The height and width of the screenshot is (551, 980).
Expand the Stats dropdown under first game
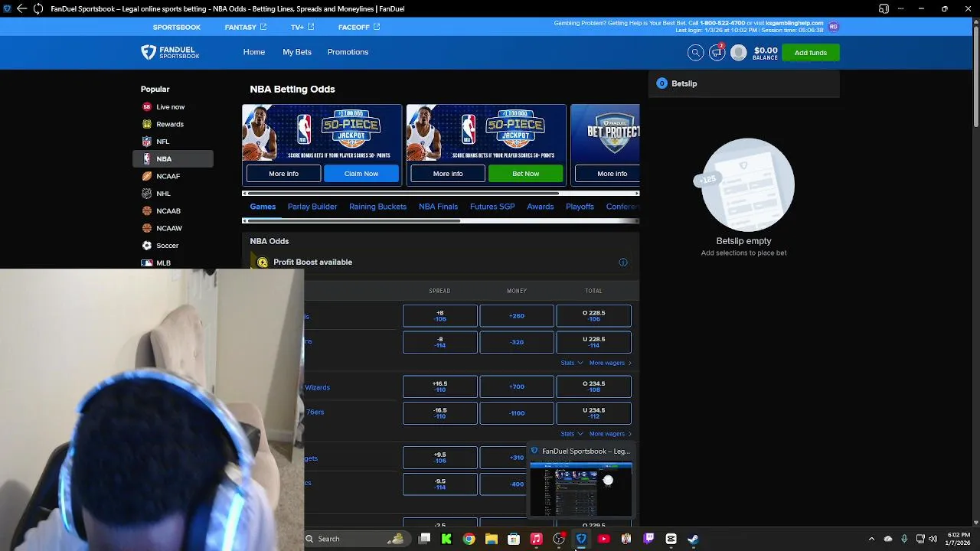coord(571,363)
